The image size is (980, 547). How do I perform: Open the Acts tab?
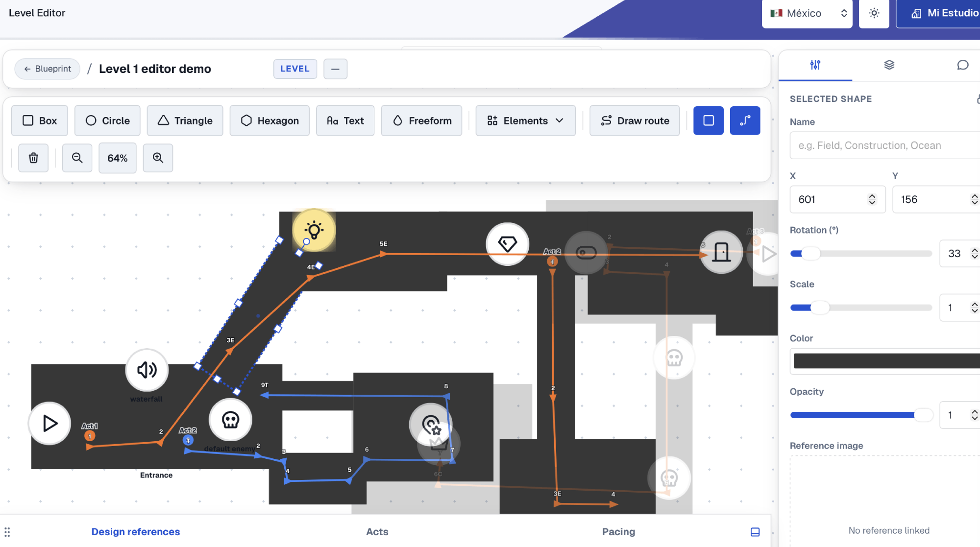click(377, 532)
